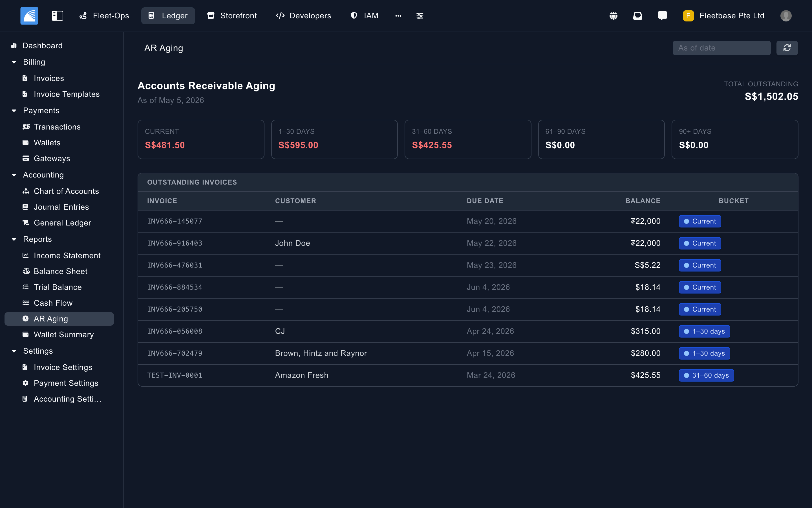Open the inbox tray icon

coord(637,16)
